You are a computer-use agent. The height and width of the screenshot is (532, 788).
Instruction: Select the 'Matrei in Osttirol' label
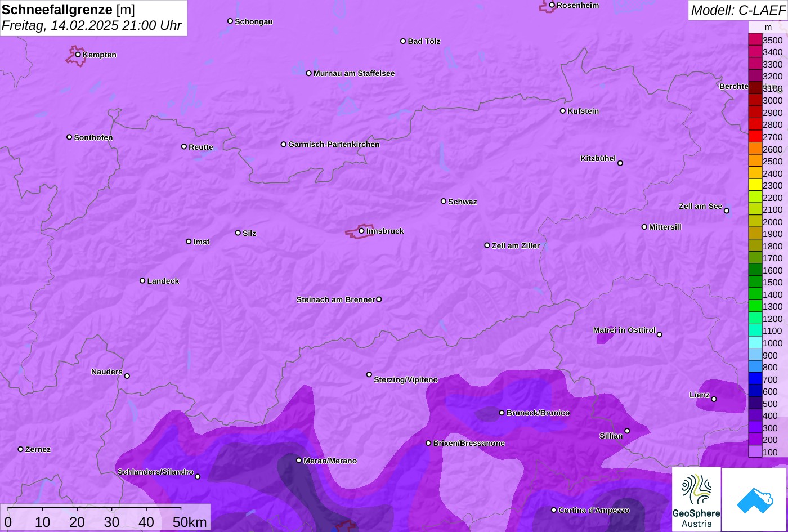click(x=624, y=330)
